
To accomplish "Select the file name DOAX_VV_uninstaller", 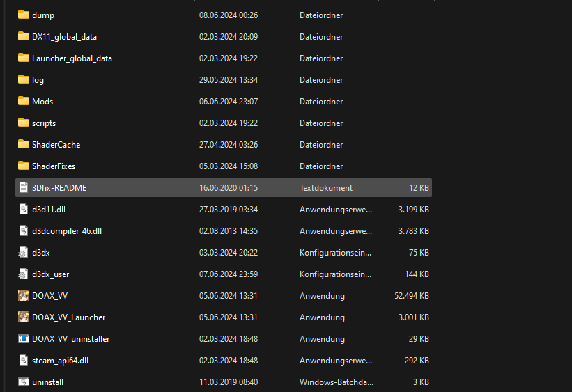I will tap(71, 339).
